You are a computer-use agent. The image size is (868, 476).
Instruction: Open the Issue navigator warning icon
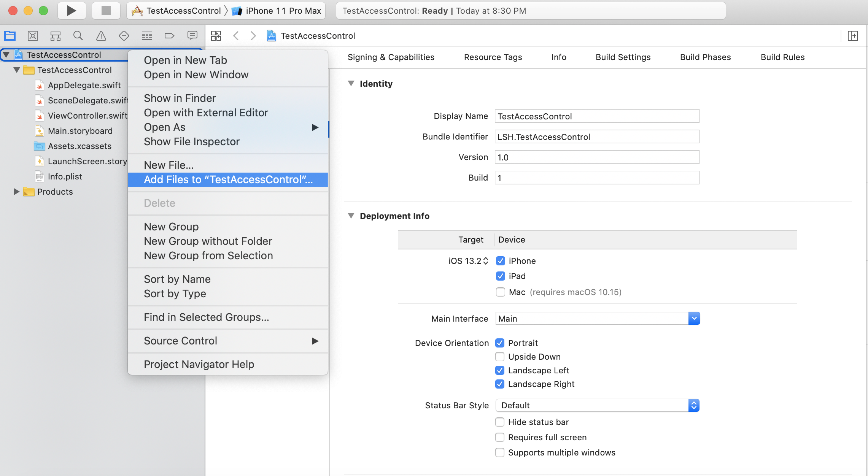[x=101, y=36]
